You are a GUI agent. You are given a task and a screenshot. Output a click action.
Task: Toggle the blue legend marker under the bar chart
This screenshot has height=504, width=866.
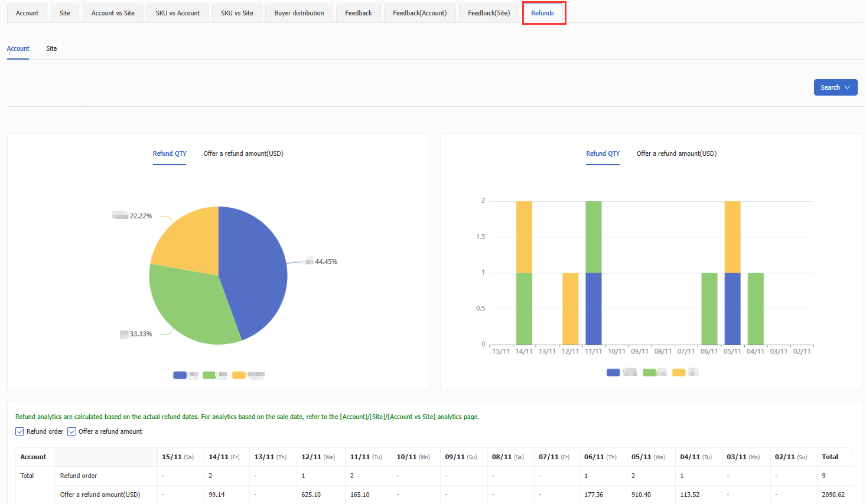[x=613, y=372]
